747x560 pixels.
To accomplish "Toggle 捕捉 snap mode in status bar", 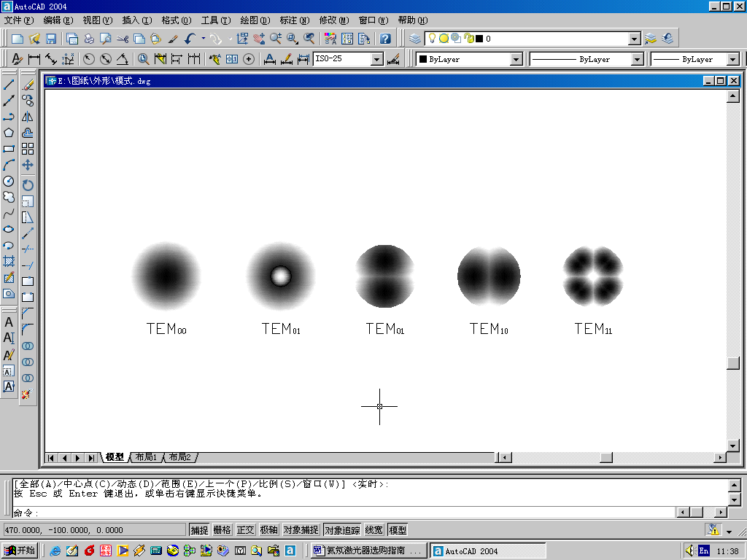I will coord(199,530).
